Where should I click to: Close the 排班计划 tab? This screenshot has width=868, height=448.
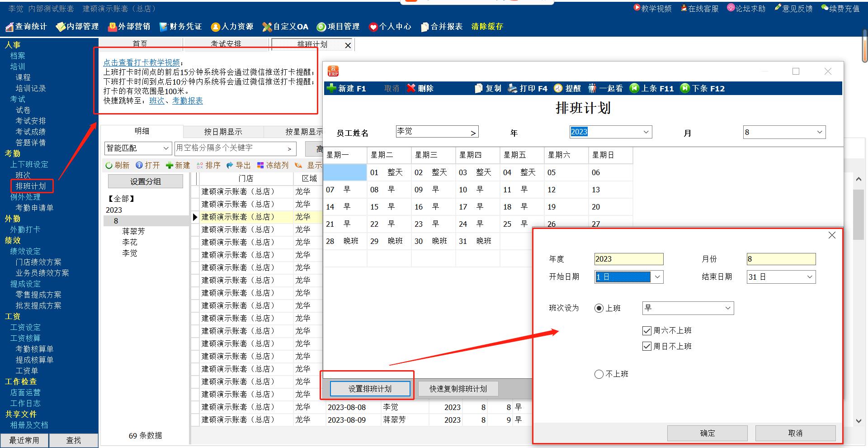click(348, 45)
